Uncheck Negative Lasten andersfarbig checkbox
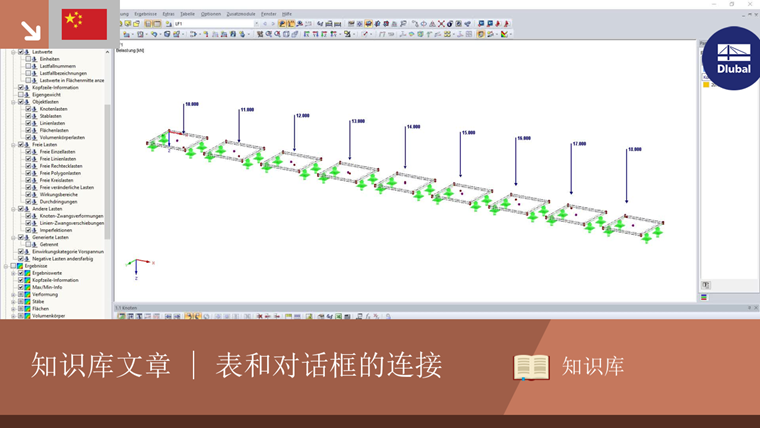The image size is (760, 428). click(x=21, y=259)
